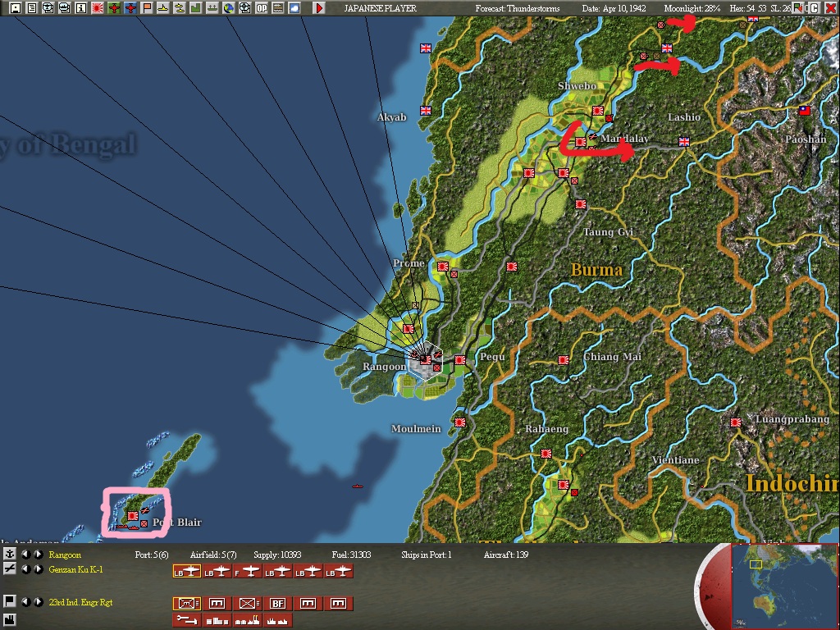Screen dimensions: 840x630
Task: Click the airplane icon beside Genzan Ku K-1
Action: tap(10, 569)
